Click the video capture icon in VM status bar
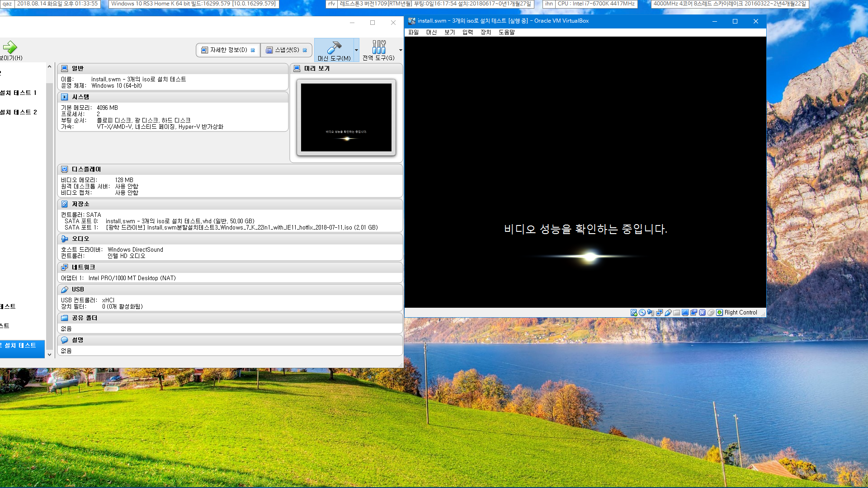868x488 pixels. pos(693,312)
